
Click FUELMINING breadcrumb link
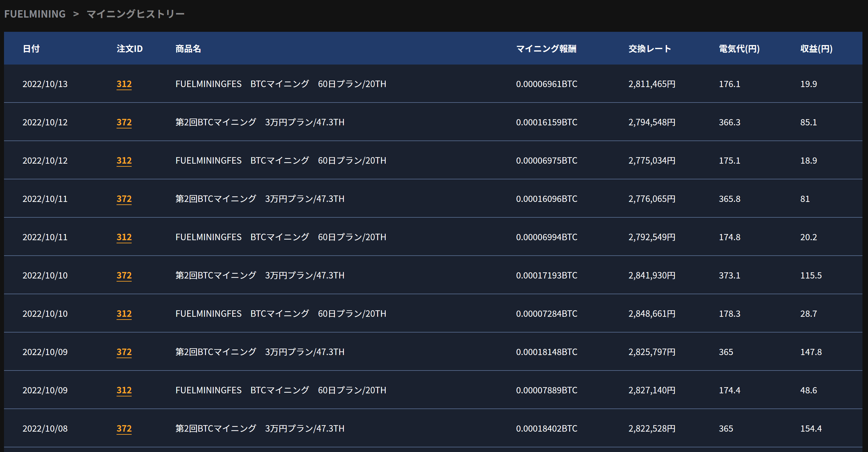35,14
